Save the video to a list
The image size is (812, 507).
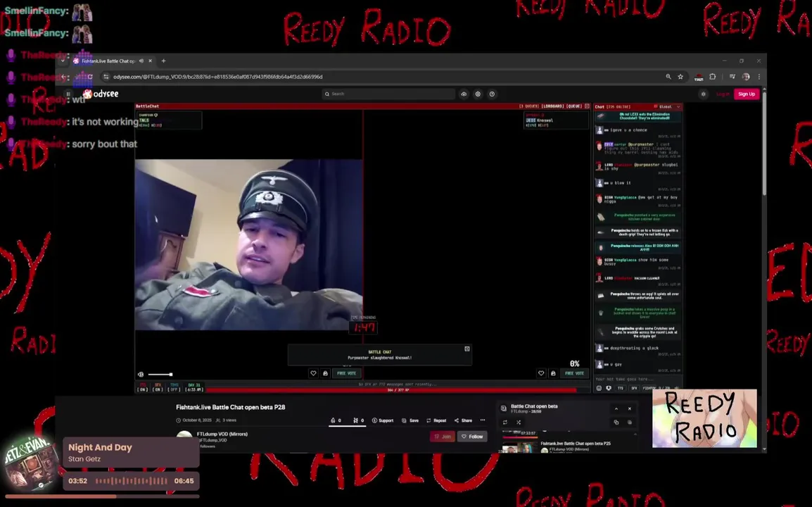click(410, 420)
